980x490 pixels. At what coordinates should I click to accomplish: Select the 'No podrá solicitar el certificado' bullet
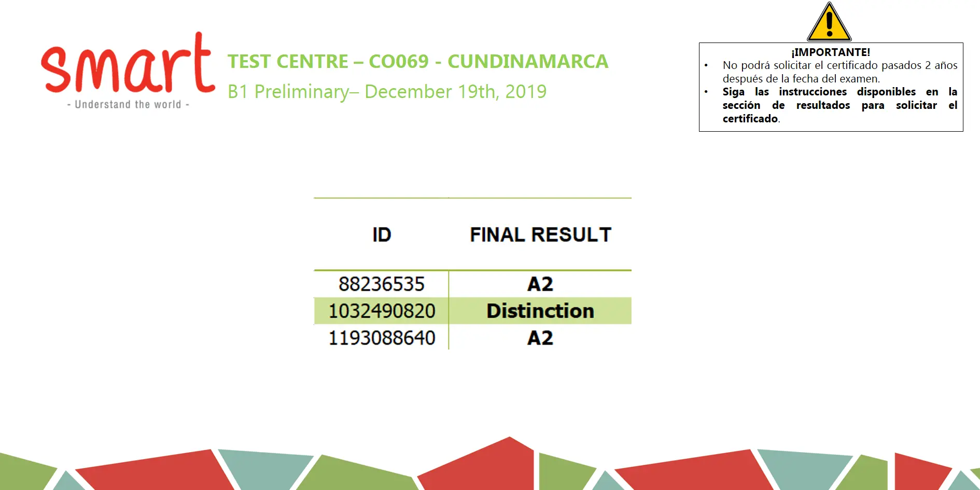839,72
